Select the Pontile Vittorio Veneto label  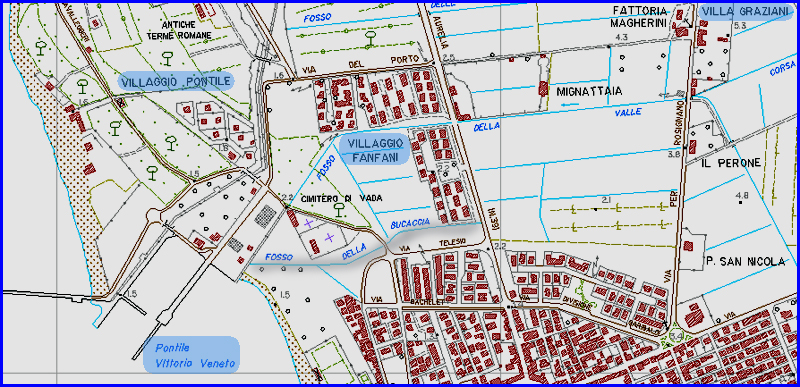click(x=191, y=355)
